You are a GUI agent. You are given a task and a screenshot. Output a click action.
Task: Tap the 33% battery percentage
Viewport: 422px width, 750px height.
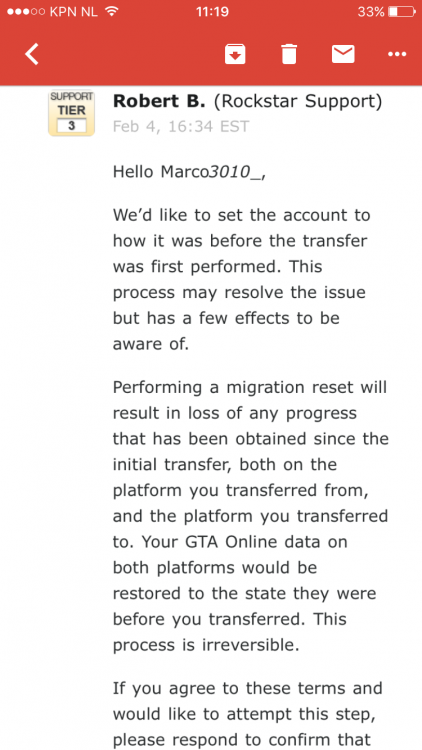coord(371,12)
